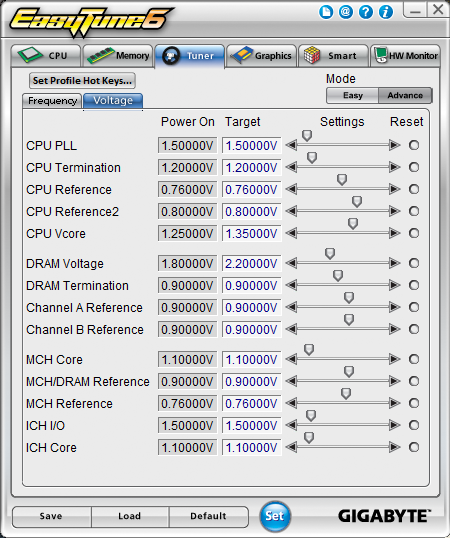Reset CPU Reference radio button
Viewport: 450px width, 538px height.
414,189
